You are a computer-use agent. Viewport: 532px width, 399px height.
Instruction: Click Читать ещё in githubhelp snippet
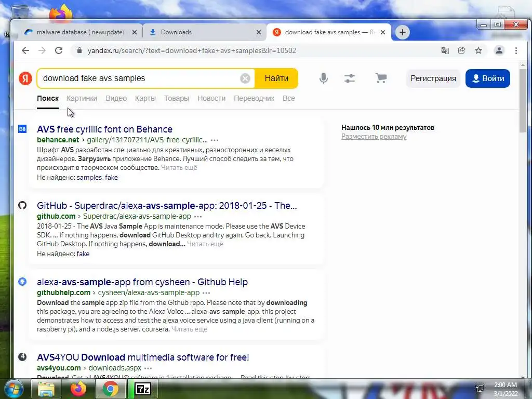coord(189,329)
